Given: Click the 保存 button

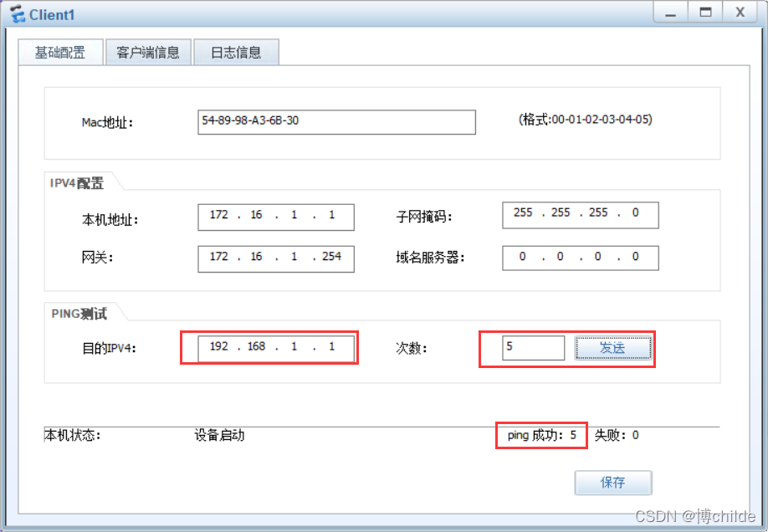Looking at the screenshot, I should 613,483.
